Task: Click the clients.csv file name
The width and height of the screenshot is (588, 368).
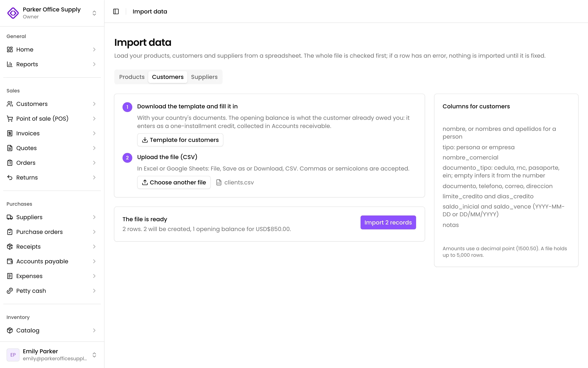Action: [239, 182]
